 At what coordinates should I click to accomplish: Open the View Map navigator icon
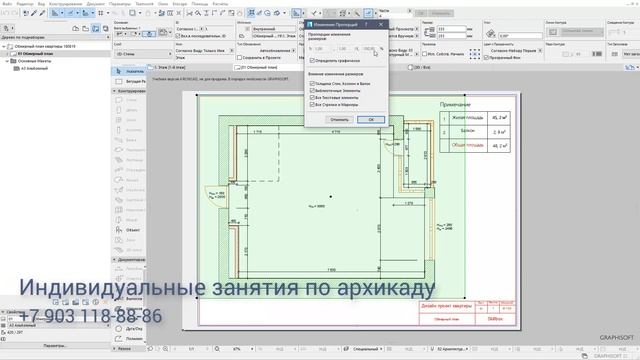[85, 29]
